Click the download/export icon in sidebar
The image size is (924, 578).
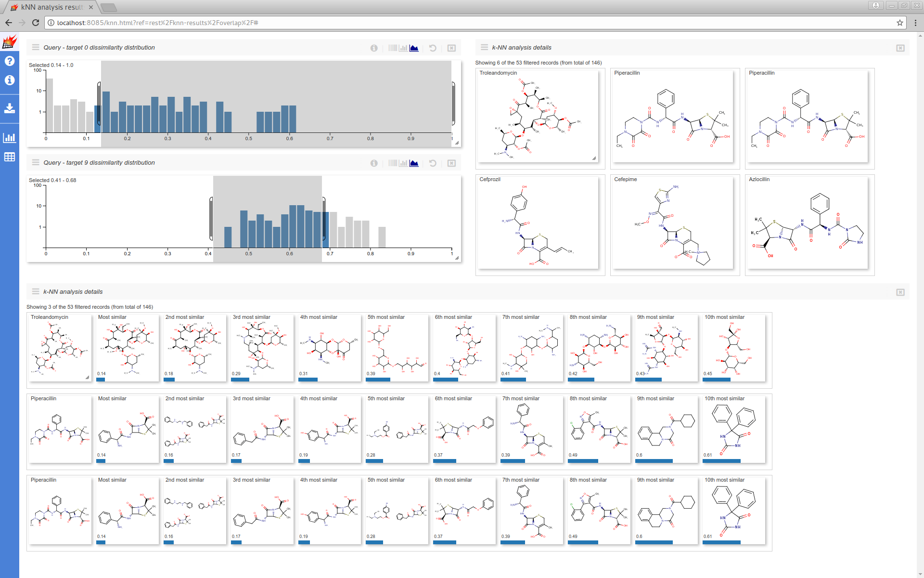[9, 108]
